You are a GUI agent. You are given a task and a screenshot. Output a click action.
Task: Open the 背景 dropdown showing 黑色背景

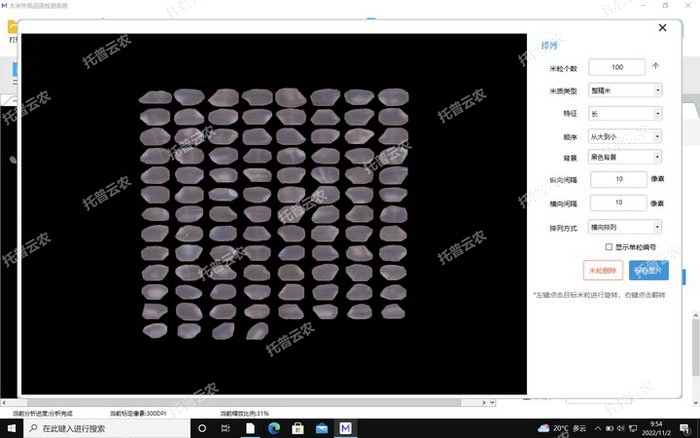point(626,157)
